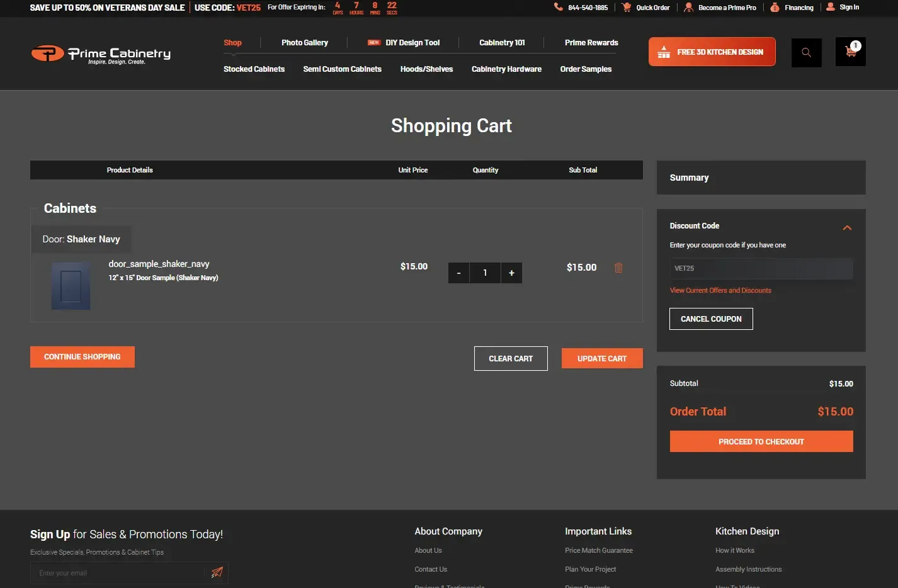This screenshot has height=588, width=898.
Task: Click Update Cart button
Action: tap(602, 358)
